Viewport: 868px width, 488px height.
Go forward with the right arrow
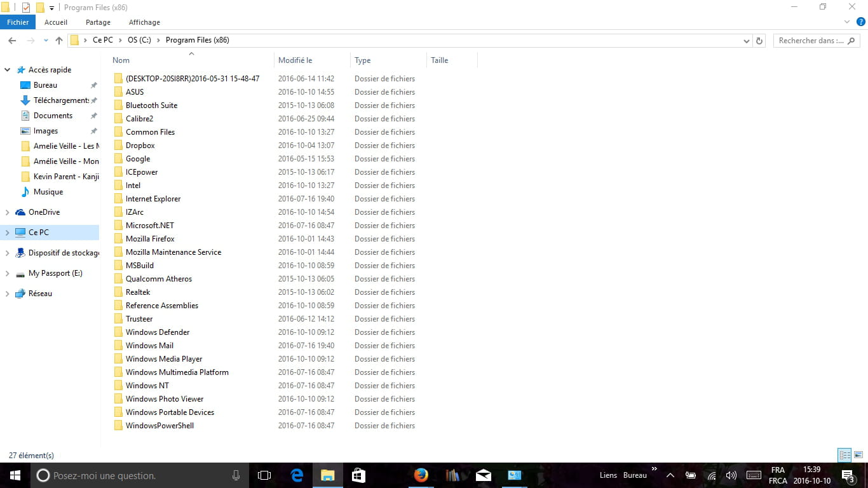tap(31, 40)
